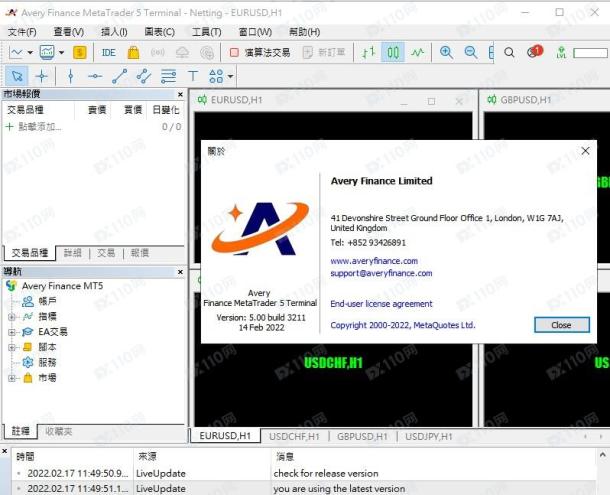Close the bottom journal toolbox panel
The image size is (610, 495).
coord(4,451)
